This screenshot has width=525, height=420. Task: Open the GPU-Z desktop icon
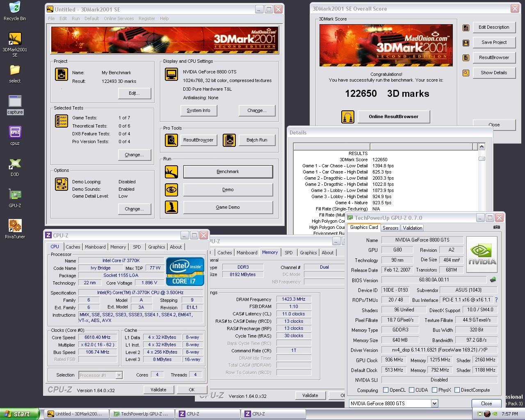tap(15, 194)
